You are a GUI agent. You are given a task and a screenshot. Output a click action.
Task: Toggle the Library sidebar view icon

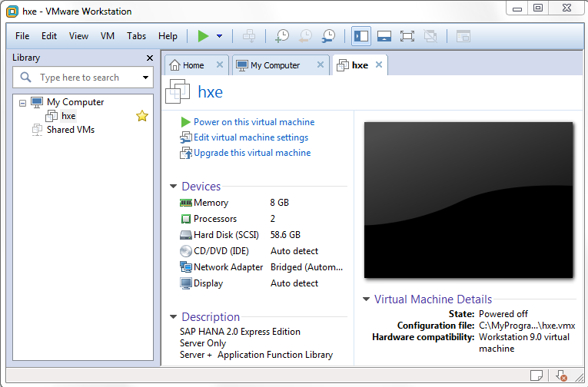click(x=361, y=36)
